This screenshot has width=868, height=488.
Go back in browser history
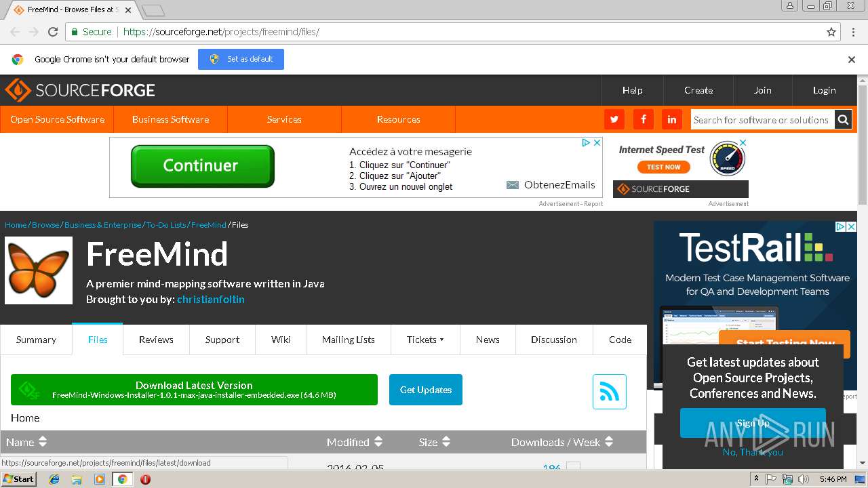click(15, 32)
